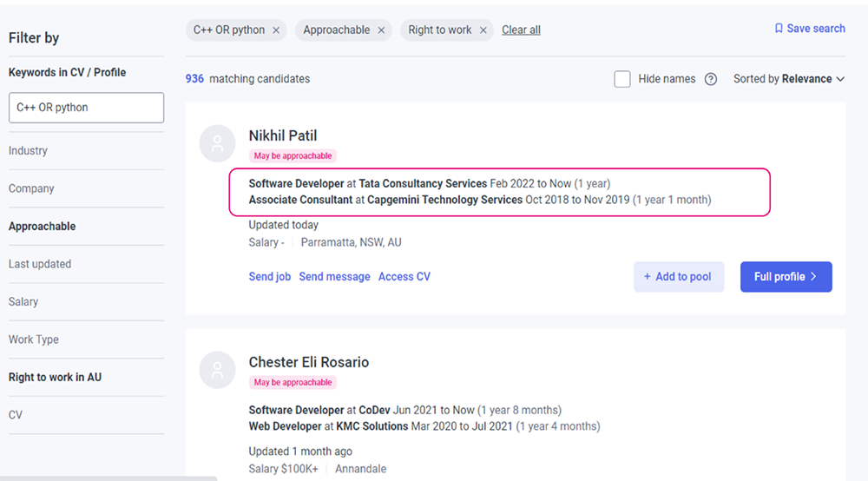Open the Approachable filter option
The image size is (868, 481).
42,227
